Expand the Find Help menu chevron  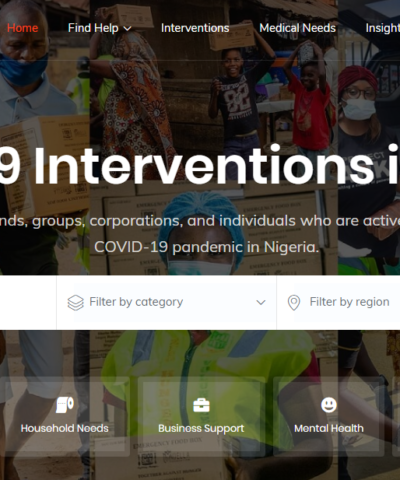pyautogui.click(x=127, y=29)
